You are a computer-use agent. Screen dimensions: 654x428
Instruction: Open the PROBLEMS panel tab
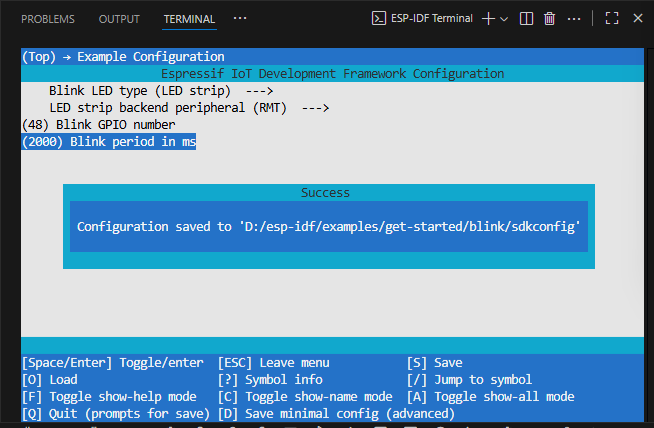(48, 19)
